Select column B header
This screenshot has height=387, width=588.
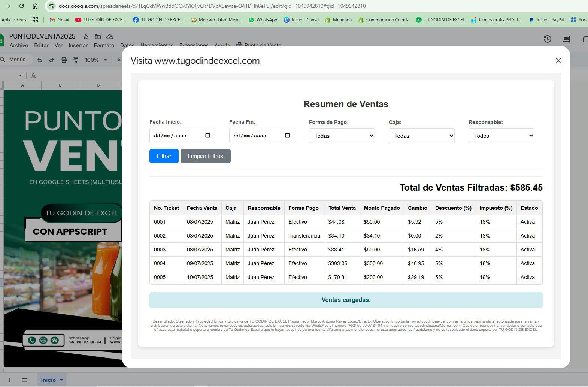[x=60, y=85]
